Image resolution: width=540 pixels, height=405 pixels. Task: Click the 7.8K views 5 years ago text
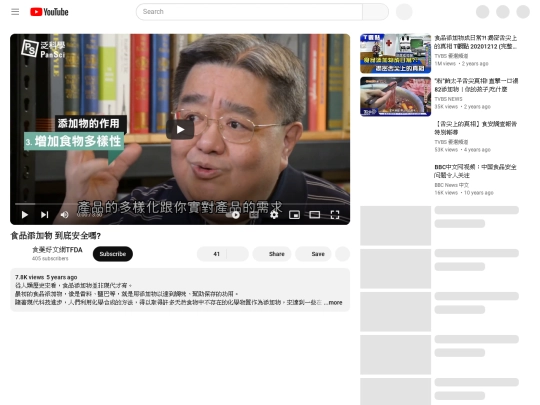tap(46, 277)
